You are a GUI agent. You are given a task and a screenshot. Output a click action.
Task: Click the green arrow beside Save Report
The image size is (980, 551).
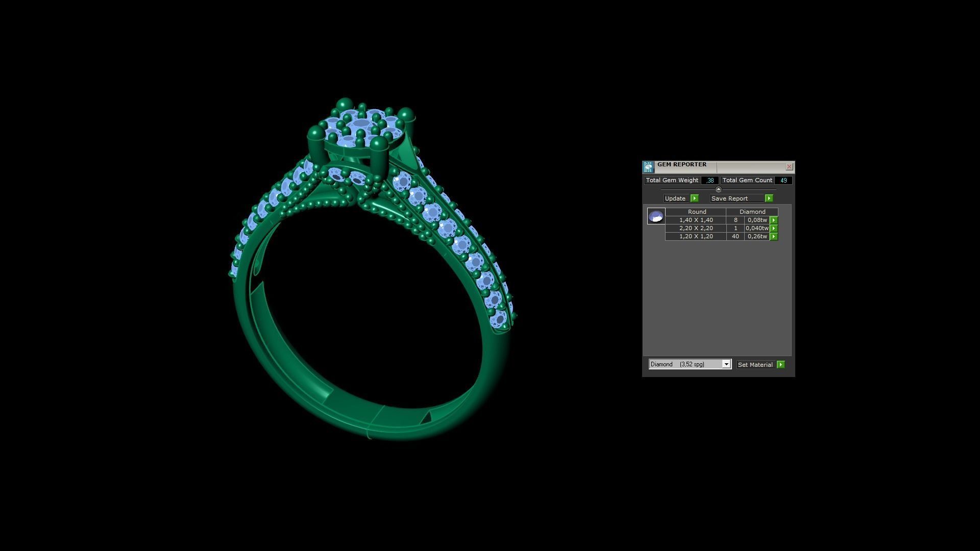(769, 198)
